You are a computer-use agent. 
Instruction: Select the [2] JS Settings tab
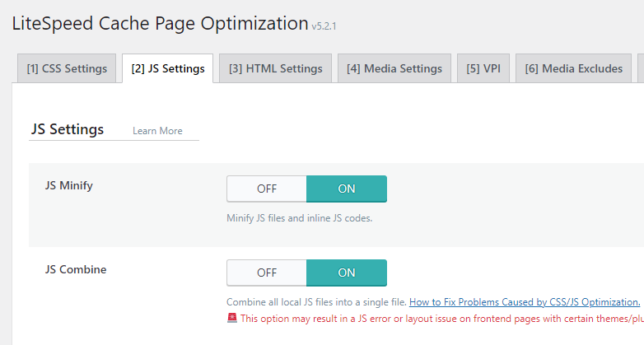pyautogui.click(x=167, y=68)
